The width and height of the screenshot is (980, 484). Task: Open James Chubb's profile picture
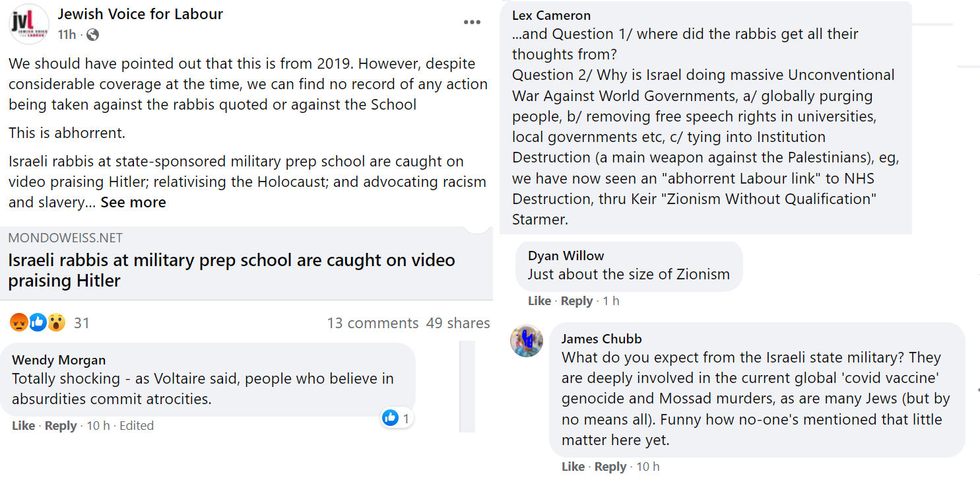click(527, 341)
